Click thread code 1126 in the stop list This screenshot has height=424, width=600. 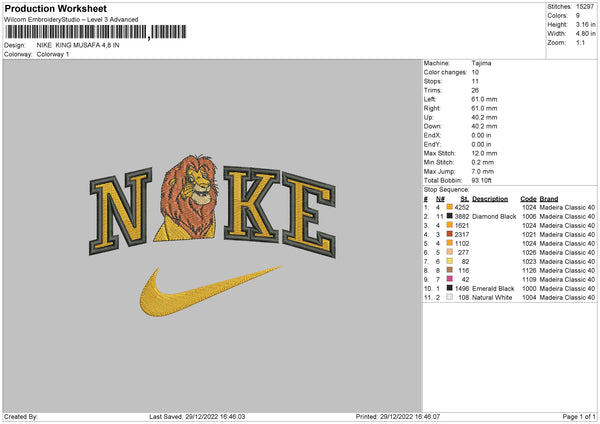pyautogui.click(x=529, y=270)
